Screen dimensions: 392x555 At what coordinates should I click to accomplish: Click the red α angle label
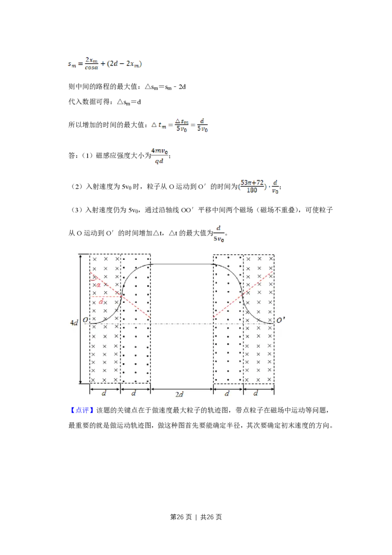pyautogui.click(x=98, y=285)
